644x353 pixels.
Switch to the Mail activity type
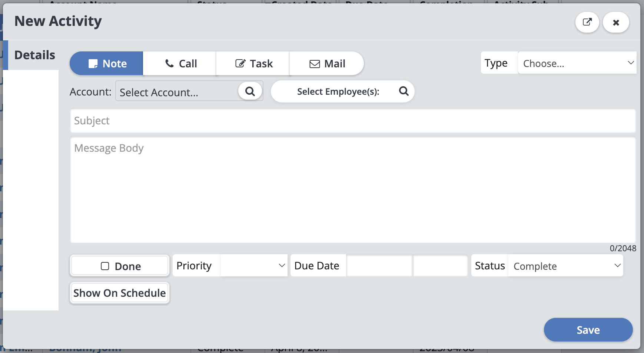pyautogui.click(x=327, y=64)
